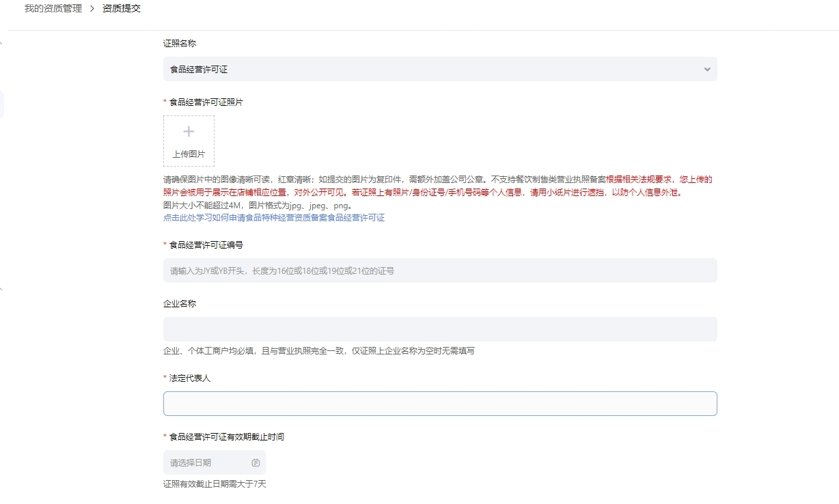
Task: Click the plus icon in the upload box
Action: 189,132
